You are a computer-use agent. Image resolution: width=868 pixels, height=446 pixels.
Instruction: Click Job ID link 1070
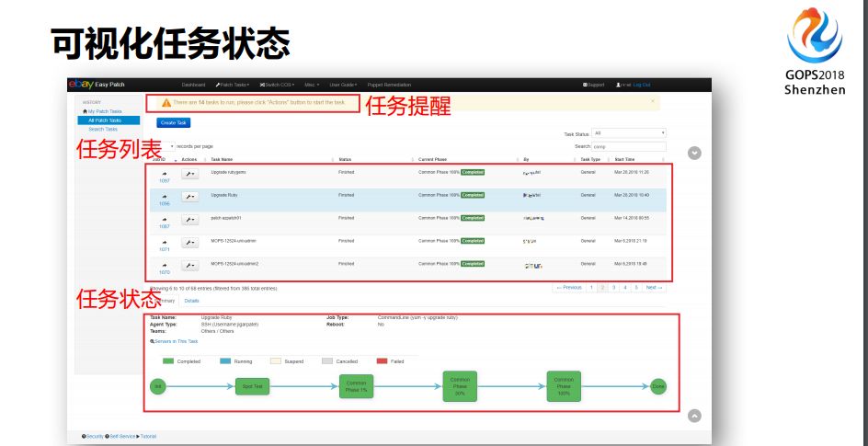[165, 273]
